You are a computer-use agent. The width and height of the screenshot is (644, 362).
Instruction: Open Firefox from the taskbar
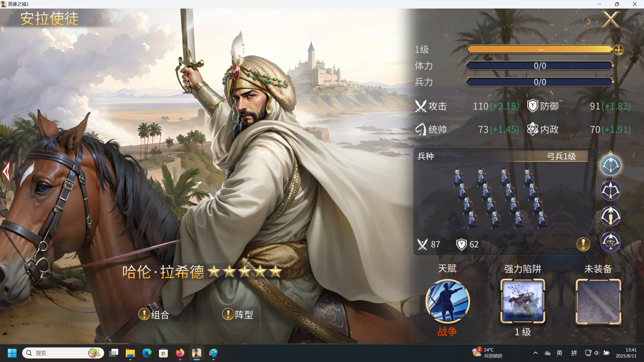click(180, 353)
